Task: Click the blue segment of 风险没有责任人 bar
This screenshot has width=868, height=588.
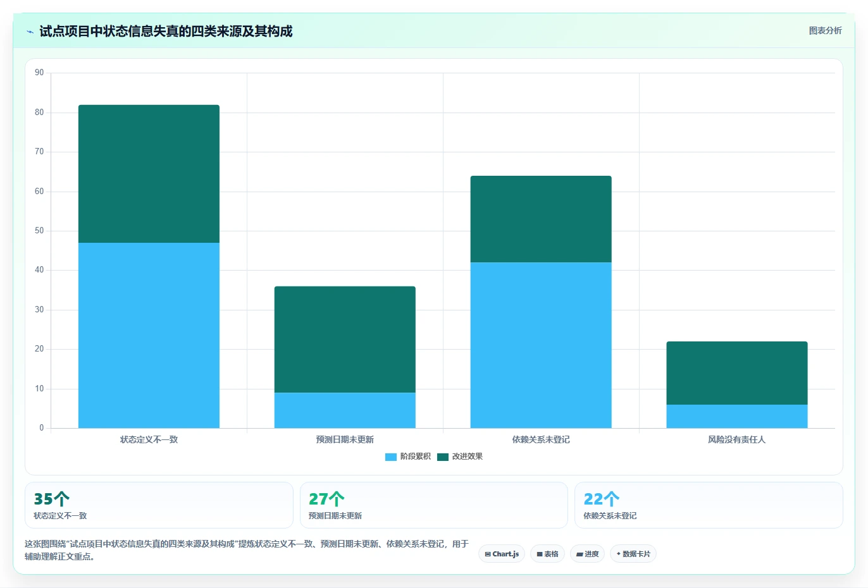Action: [x=737, y=416]
